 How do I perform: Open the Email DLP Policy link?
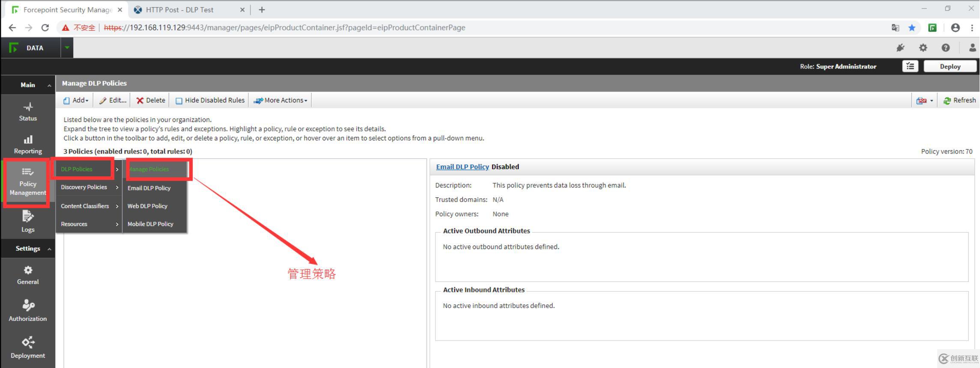462,166
